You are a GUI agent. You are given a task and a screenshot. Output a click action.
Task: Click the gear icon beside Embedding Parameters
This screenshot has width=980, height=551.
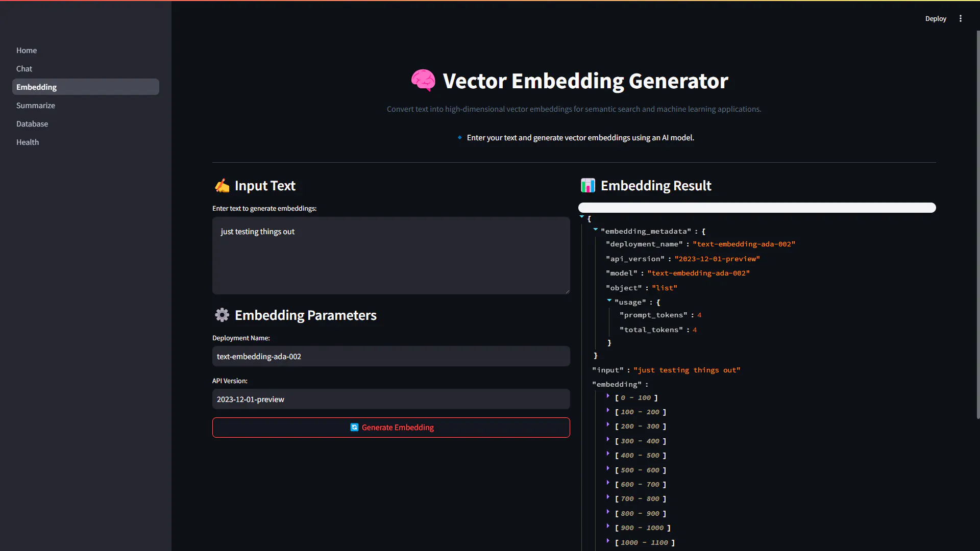tap(222, 315)
